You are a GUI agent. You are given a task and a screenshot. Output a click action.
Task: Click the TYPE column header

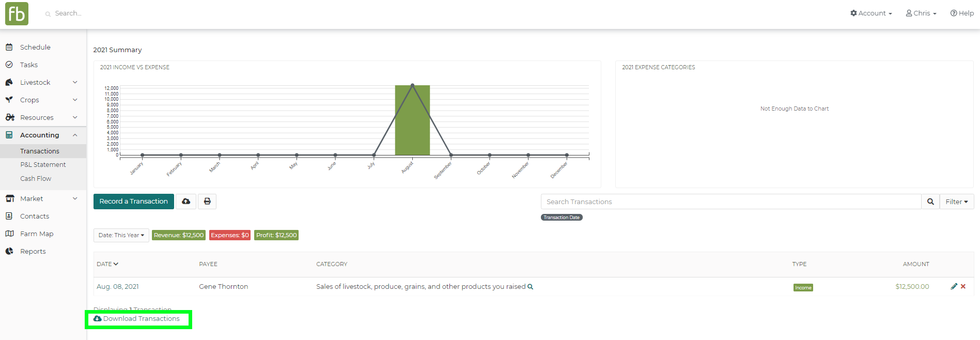(x=799, y=264)
